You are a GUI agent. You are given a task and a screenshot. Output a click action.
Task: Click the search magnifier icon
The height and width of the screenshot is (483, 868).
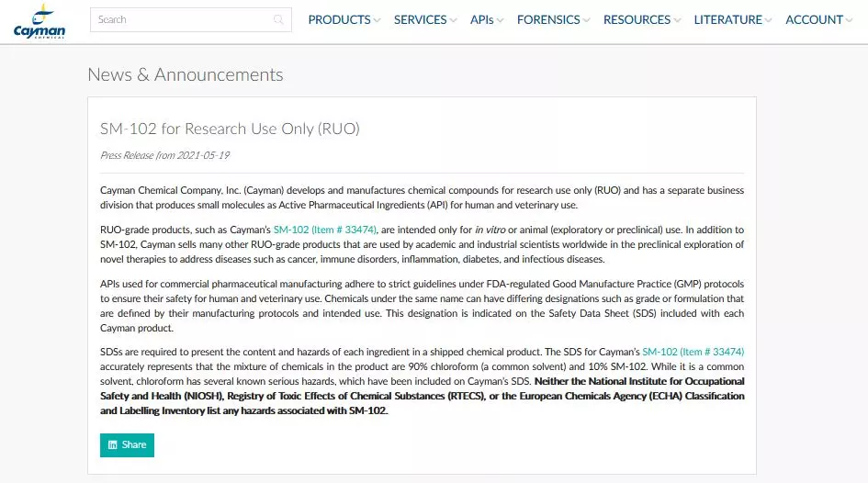(x=278, y=20)
